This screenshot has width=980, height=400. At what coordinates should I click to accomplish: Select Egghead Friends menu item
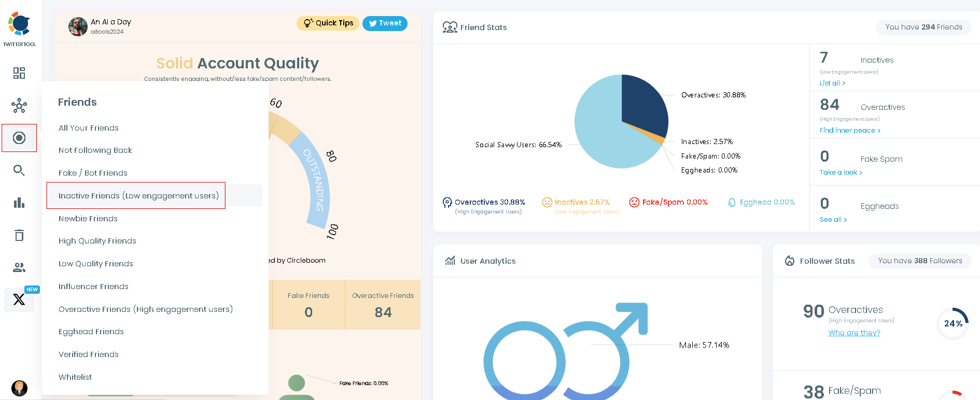click(x=91, y=332)
